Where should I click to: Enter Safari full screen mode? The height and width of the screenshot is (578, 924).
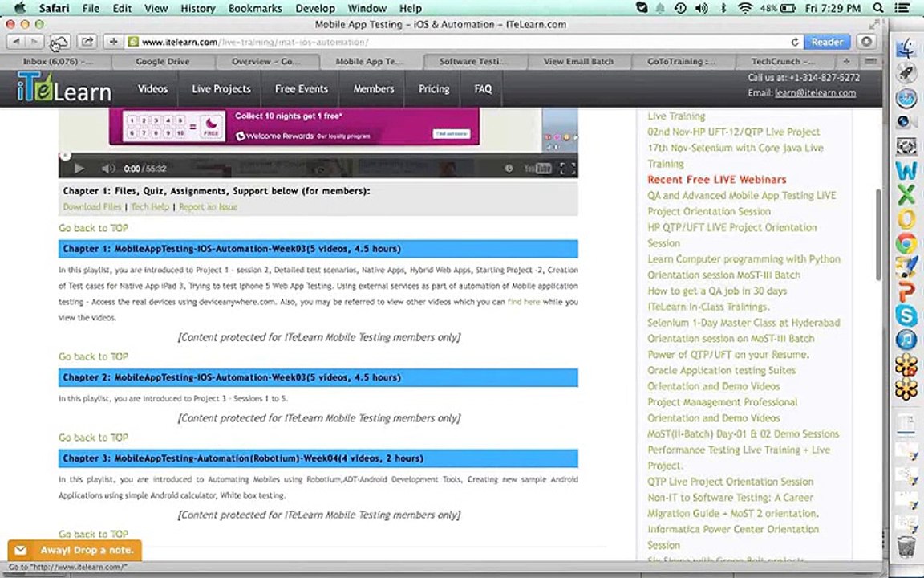(874, 25)
